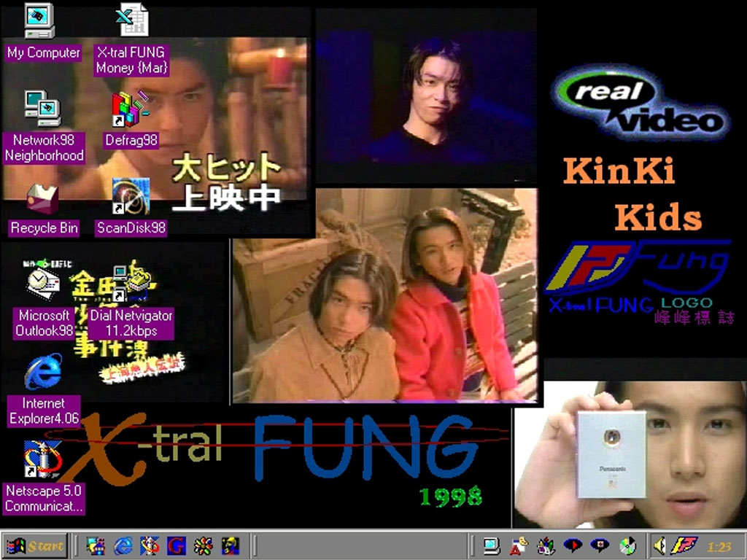Open X-tral FUNG Money spreadsheet file
This screenshot has height=560, width=747.
pos(132,20)
